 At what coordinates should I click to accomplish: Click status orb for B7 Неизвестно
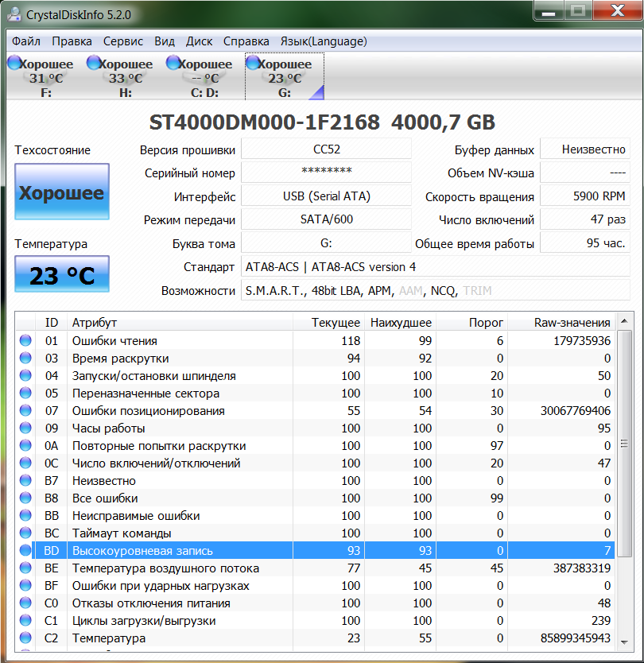25,480
